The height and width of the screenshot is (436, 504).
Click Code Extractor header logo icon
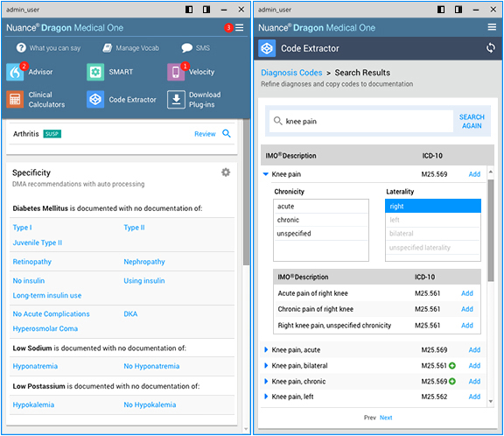tap(267, 48)
